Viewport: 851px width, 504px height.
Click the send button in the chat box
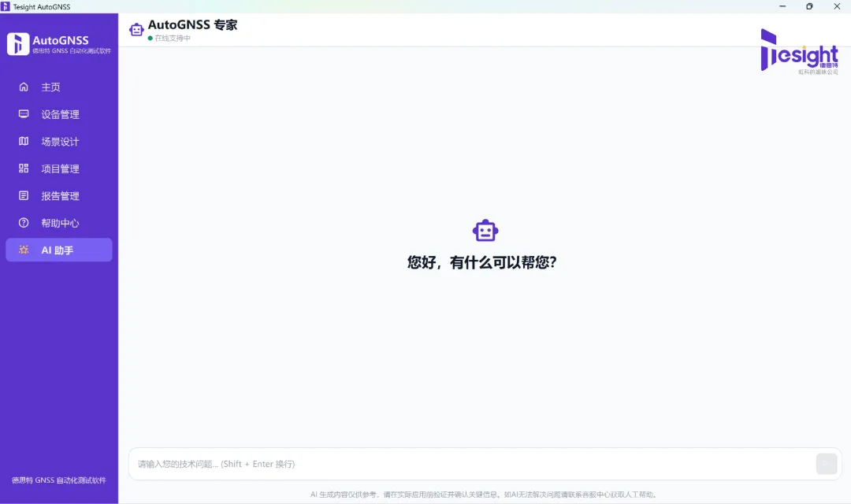coord(826,464)
